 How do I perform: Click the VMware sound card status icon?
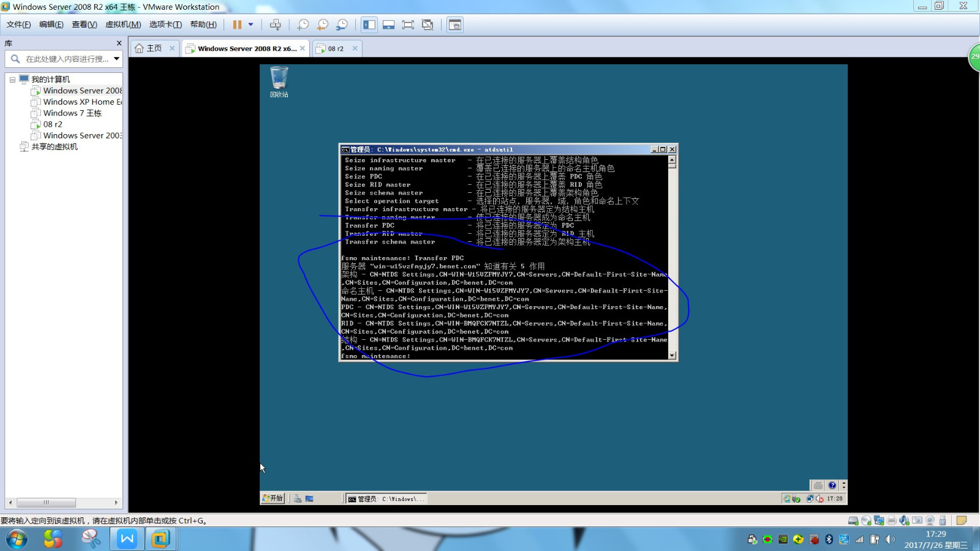point(904,521)
